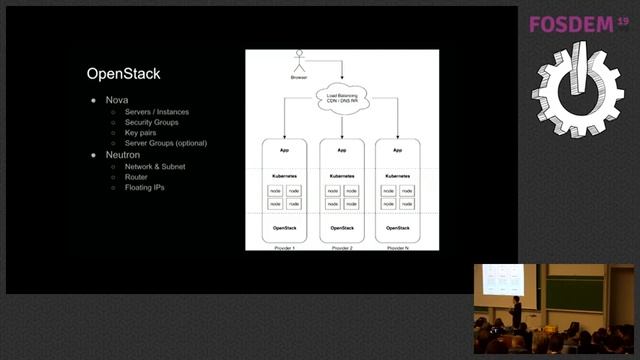The width and height of the screenshot is (640, 360).
Task: Click the 'Provider 1' caption
Action: pos(284,248)
